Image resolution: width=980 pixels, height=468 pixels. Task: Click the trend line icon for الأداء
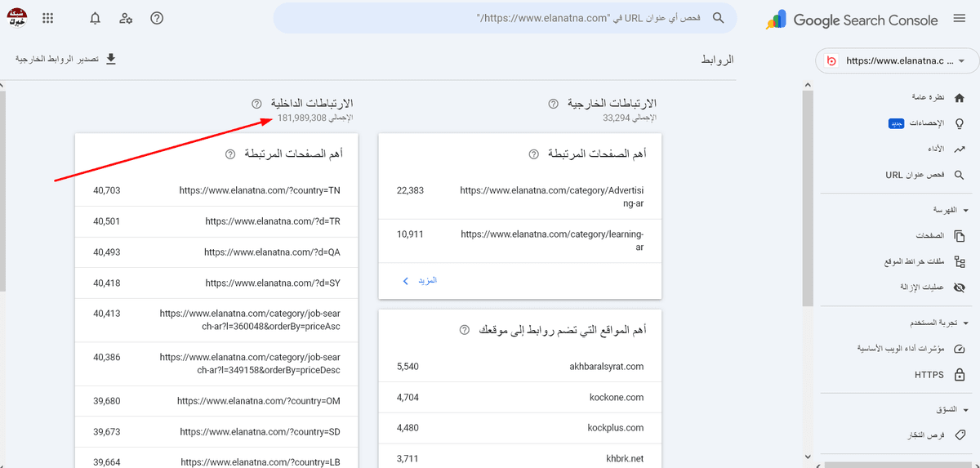point(960,149)
